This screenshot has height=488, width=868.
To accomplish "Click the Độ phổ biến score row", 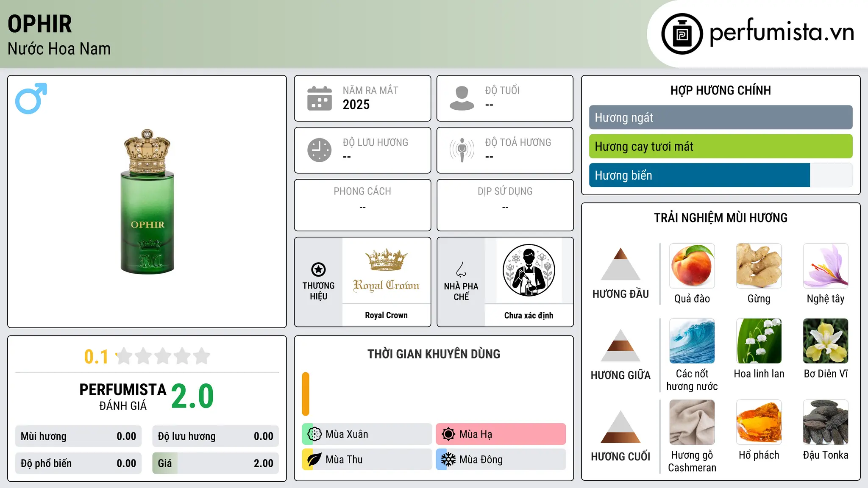I will [78, 463].
